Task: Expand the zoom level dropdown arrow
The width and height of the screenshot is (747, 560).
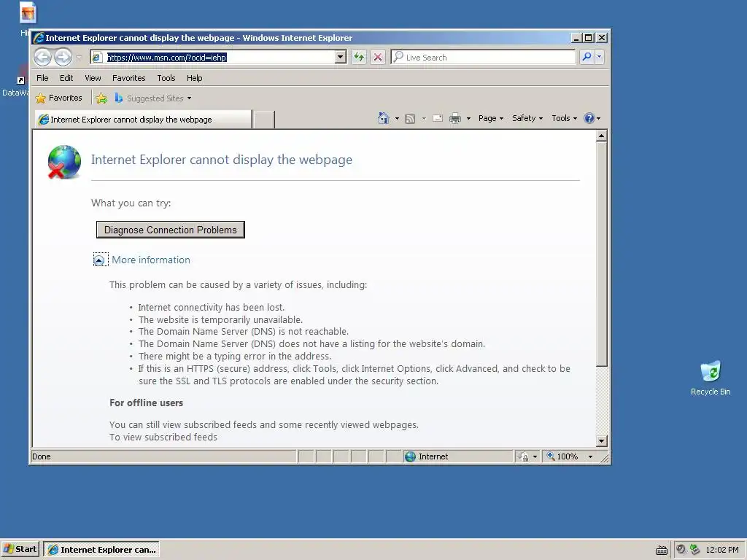Action: point(591,456)
